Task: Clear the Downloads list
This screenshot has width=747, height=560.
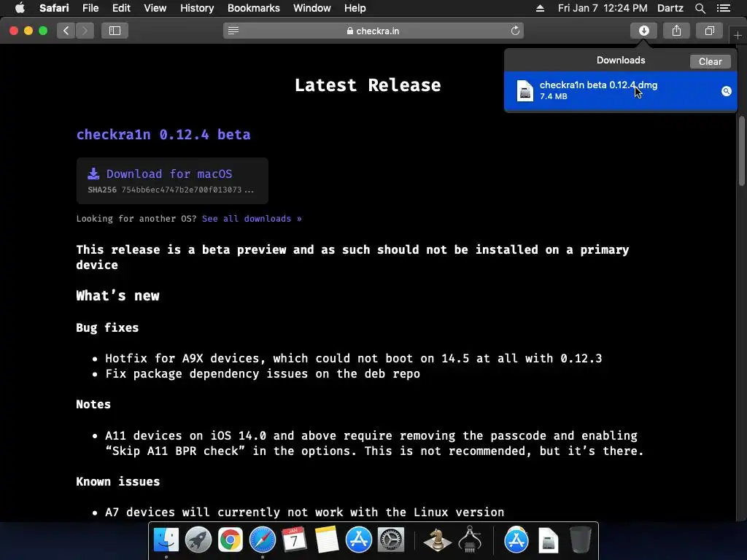Action: click(710, 61)
